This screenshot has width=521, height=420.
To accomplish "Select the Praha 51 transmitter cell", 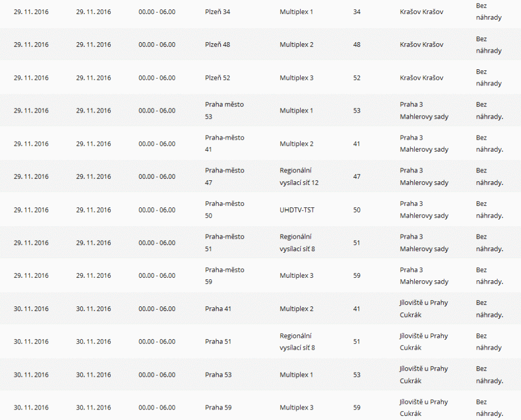I will [x=218, y=342].
